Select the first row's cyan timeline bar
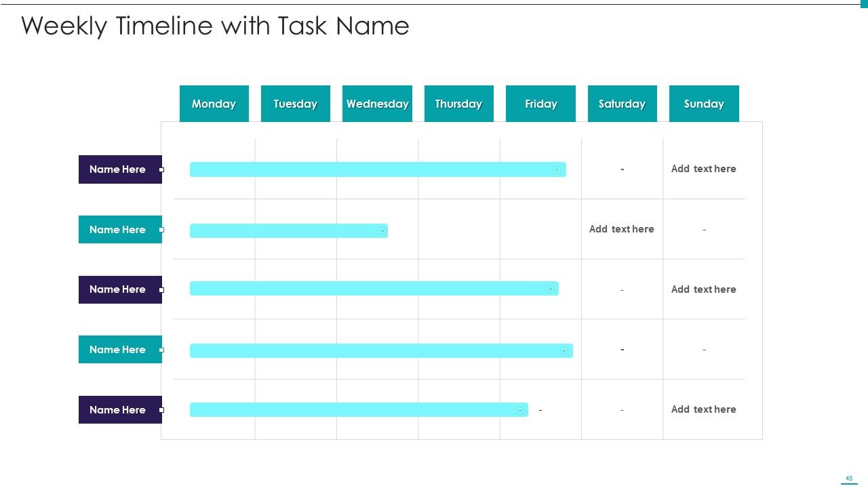Image resolution: width=868 pixels, height=488 pixels. pyautogui.click(x=378, y=169)
